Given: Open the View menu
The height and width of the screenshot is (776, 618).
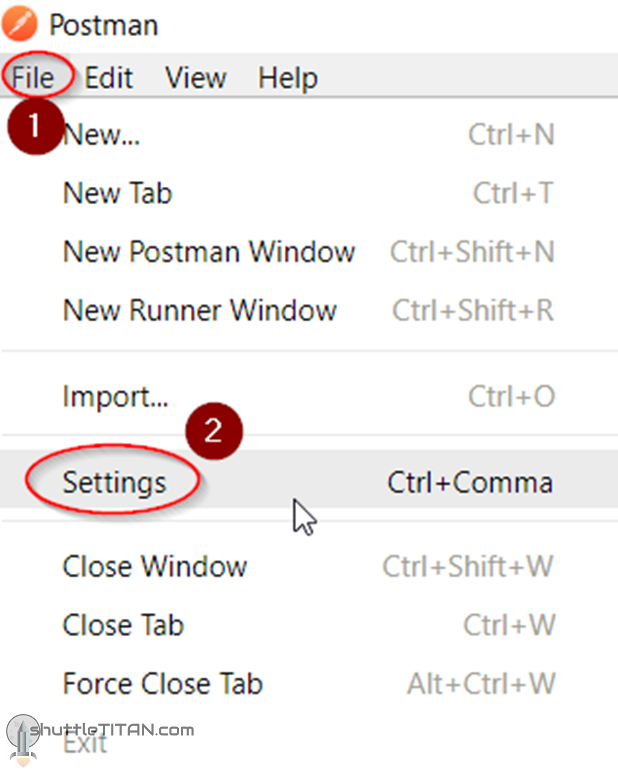Looking at the screenshot, I should pos(195,78).
